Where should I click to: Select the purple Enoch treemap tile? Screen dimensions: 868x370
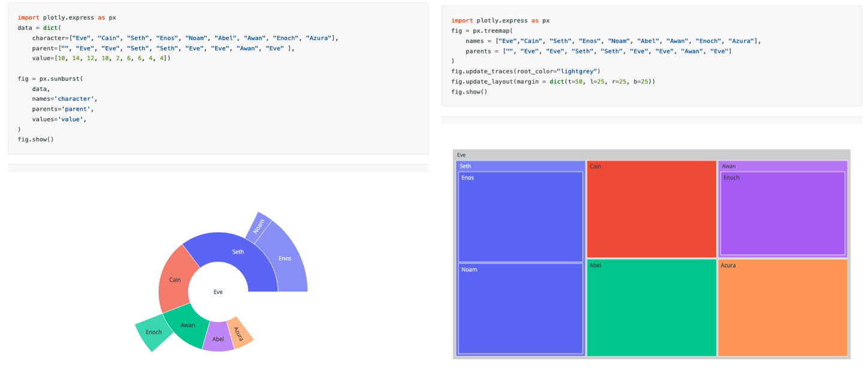click(782, 214)
